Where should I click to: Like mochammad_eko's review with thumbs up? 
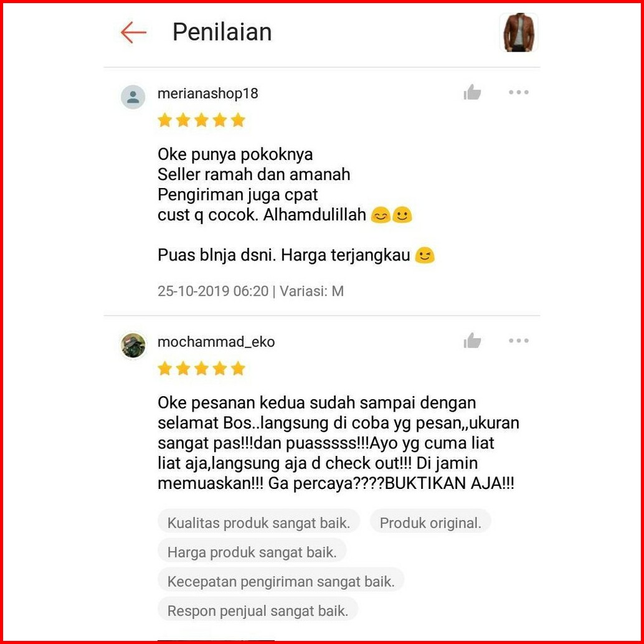click(x=472, y=341)
